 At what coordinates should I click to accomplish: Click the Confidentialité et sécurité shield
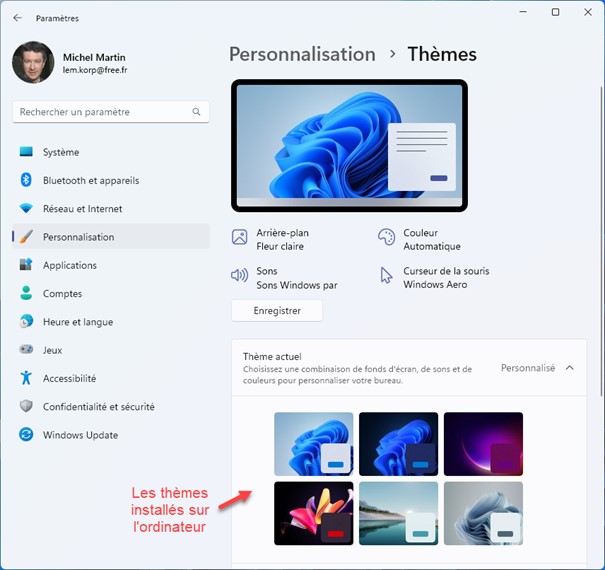coord(26,407)
